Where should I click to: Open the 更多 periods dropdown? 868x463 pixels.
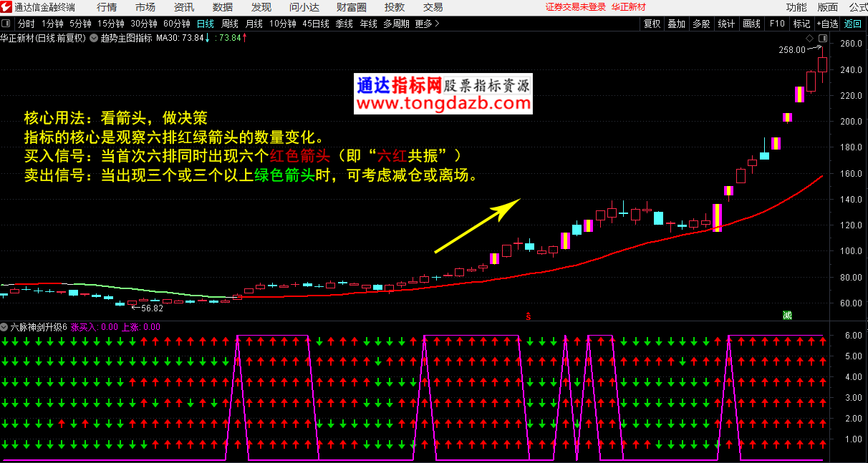point(427,24)
